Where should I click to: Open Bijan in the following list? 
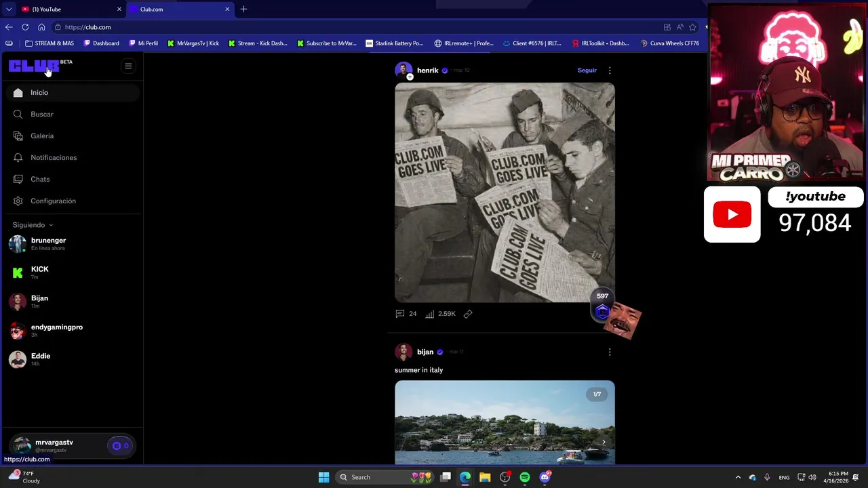[71, 301]
